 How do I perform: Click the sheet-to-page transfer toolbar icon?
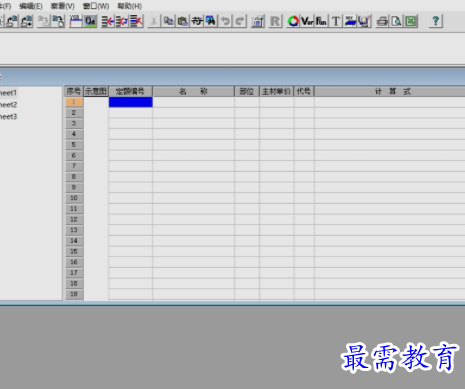(x=58, y=21)
